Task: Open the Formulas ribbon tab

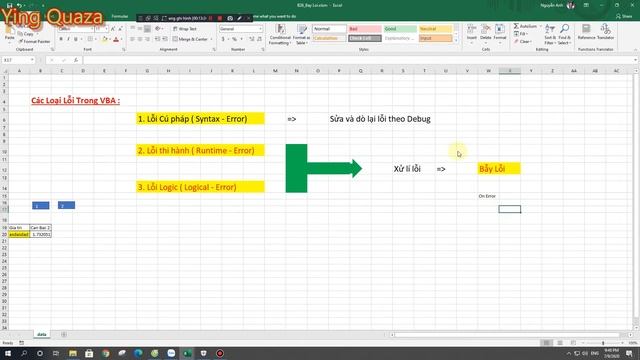Action: [120, 16]
